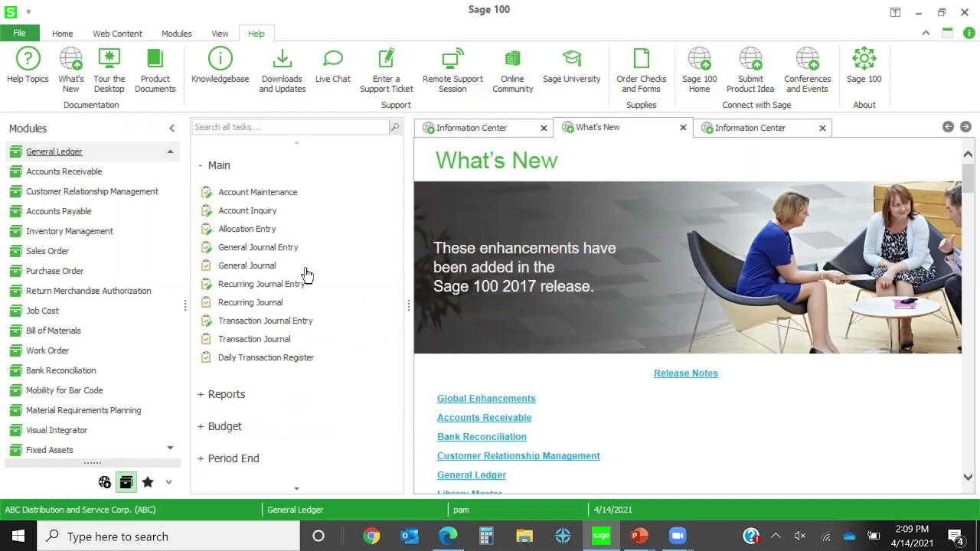980x551 pixels.
Task: Switch to the Home ribbon tab
Action: pos(62,34)
